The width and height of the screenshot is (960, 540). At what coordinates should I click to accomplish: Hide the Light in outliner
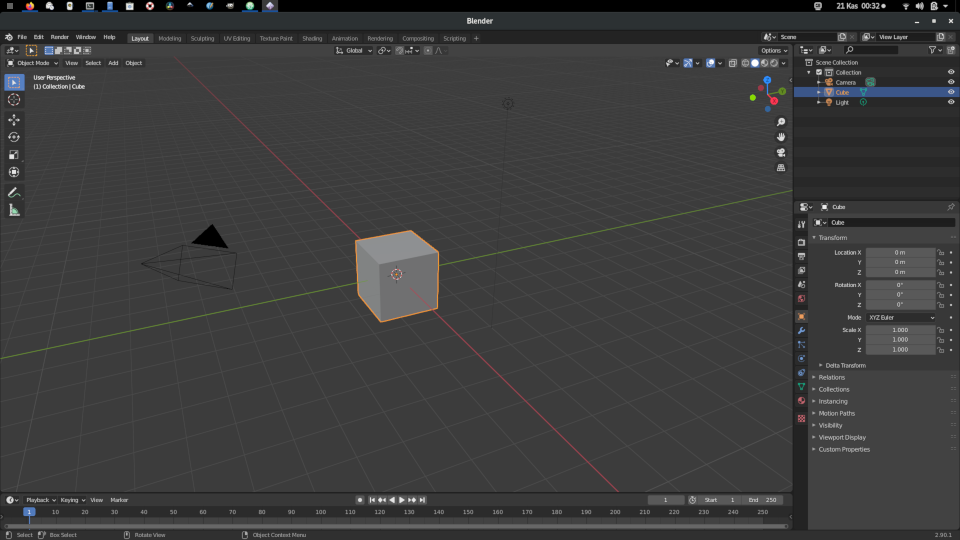tap(951, 102)
